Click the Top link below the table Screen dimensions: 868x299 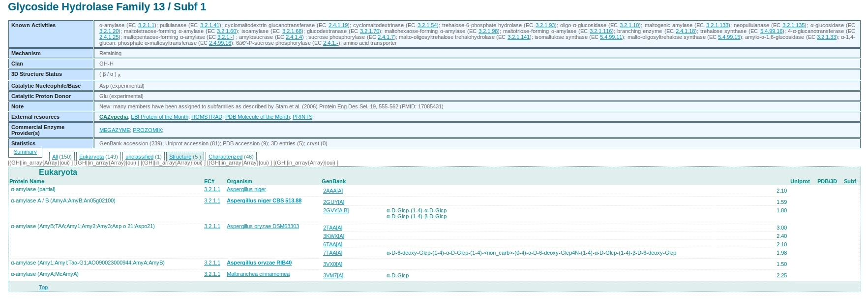coord(43,287)
